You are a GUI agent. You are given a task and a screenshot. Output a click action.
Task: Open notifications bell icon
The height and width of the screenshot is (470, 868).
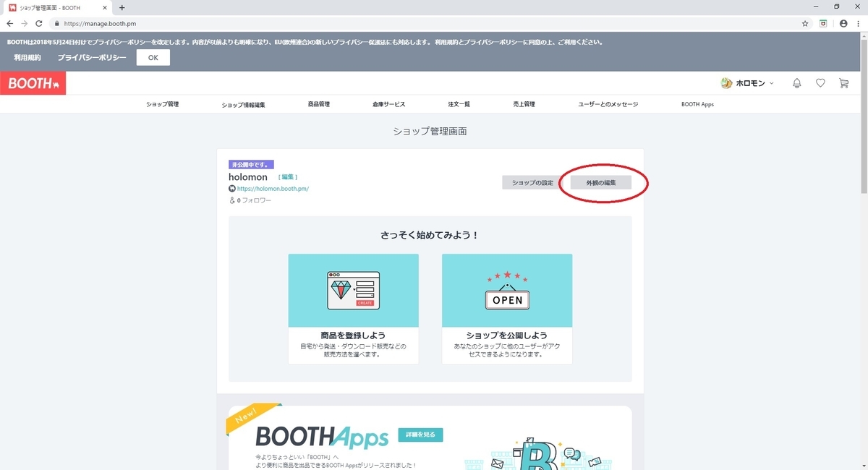coord(797,83)
